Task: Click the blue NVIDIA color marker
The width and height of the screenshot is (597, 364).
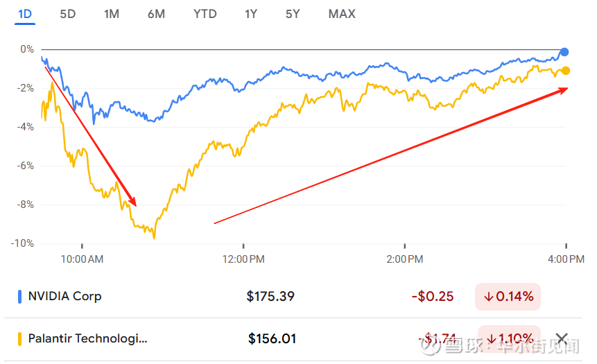Action: pos(19,297)
